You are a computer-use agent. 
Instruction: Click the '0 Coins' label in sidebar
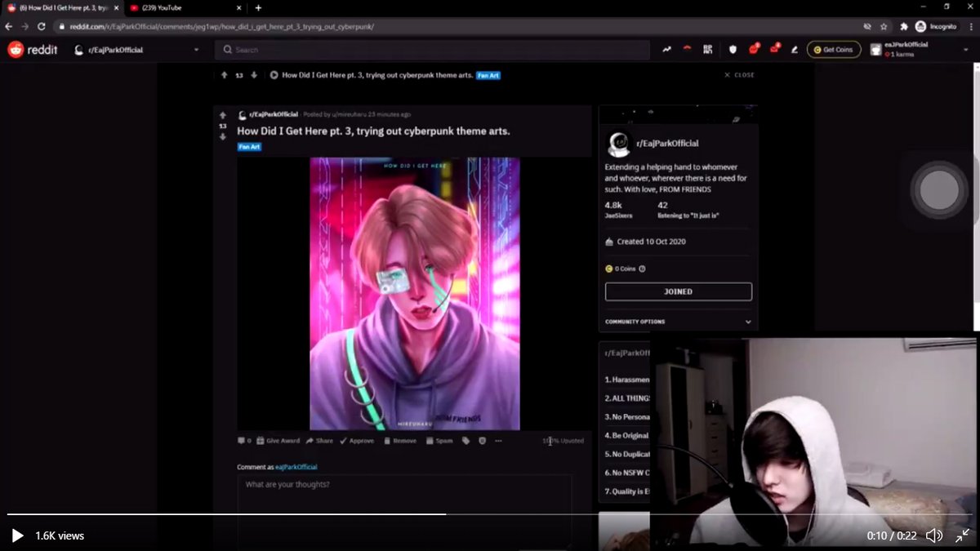(626, 269)
